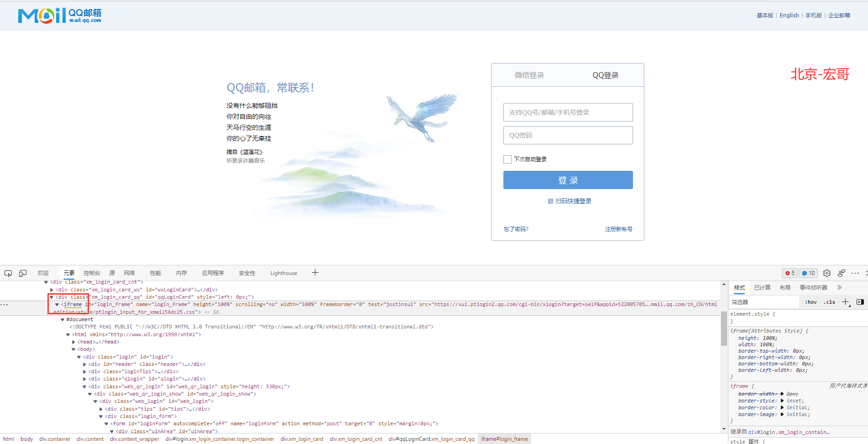Expand the border-style inset property arrow
This screenshot has width=868, height=444.
click(781, 401)
